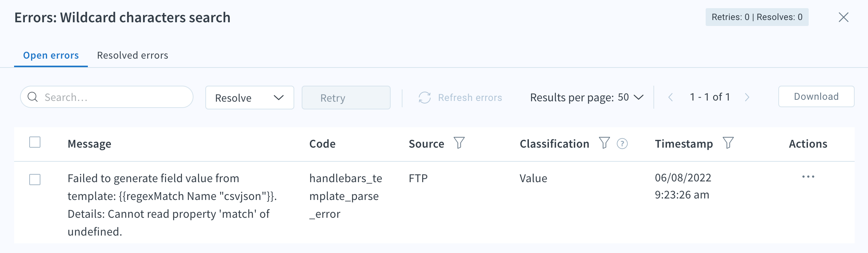This screenshot has height=253, width=868.
Task: Open the Results per page 50 dropdown
Action: pos(587,97)
